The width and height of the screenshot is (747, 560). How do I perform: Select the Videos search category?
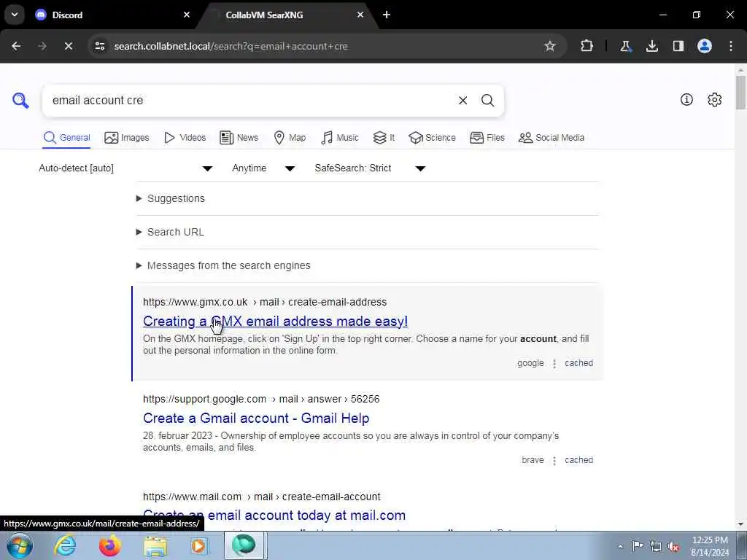[185, 138]
